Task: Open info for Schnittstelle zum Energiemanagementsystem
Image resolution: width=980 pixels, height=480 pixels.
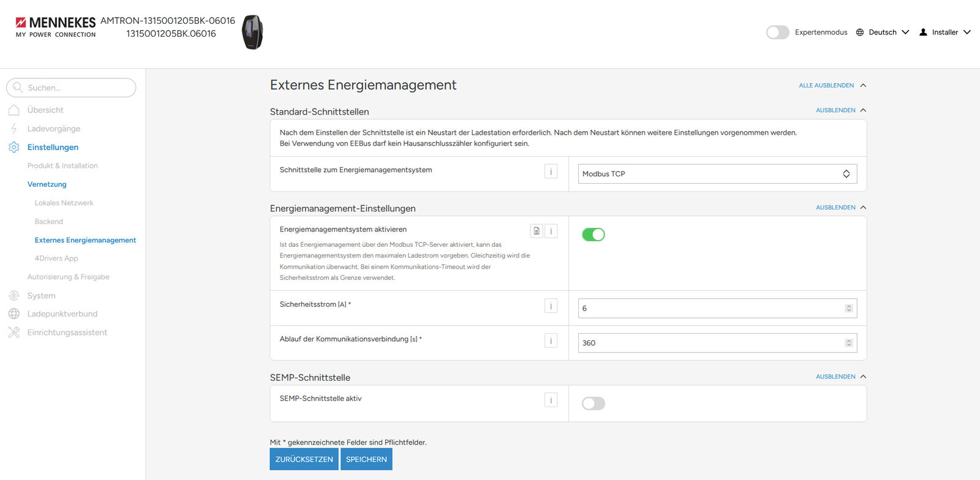Action: point(551,172)
